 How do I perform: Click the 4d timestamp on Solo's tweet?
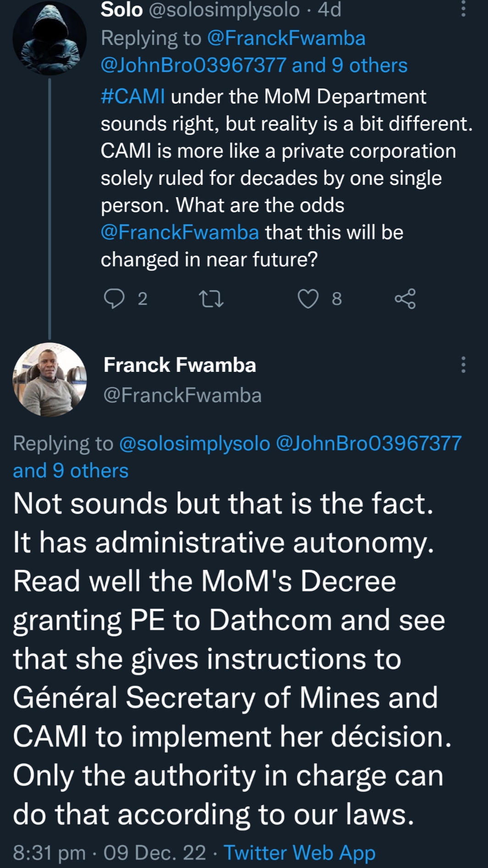coord(329,10)
